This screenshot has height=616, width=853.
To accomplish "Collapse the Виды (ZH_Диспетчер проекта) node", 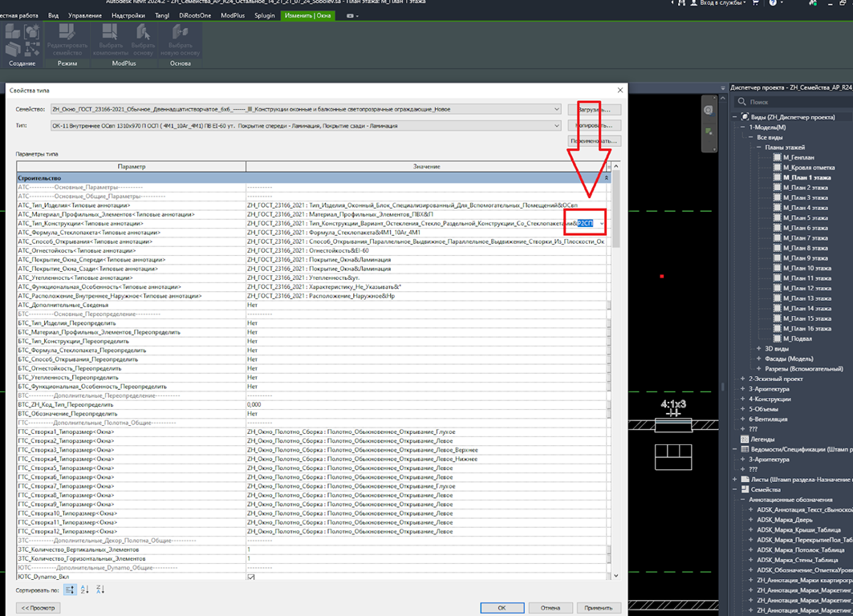I will tap(734, 117).
